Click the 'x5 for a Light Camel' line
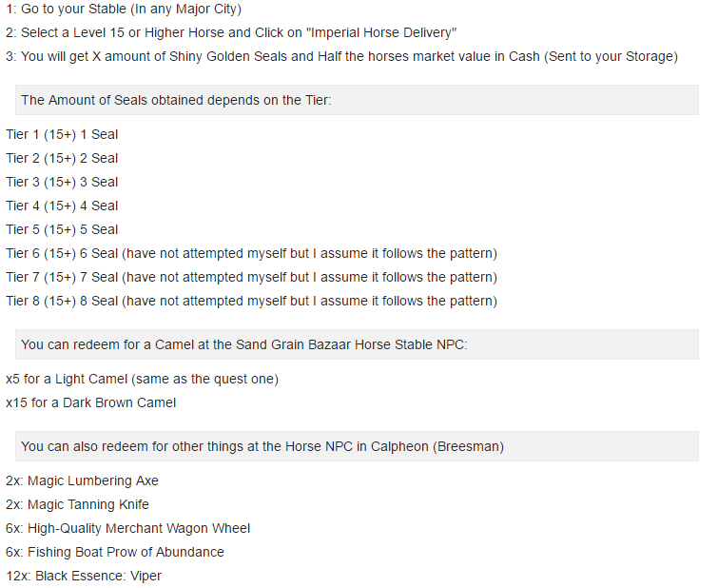 coord(142,380)
